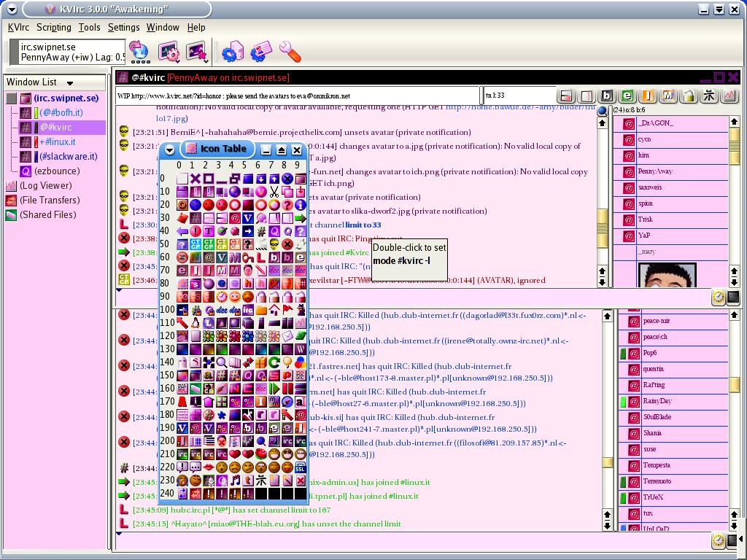
Task: Toggle the padlock button in the channel toolbar
Action: (x=689, y=96)
